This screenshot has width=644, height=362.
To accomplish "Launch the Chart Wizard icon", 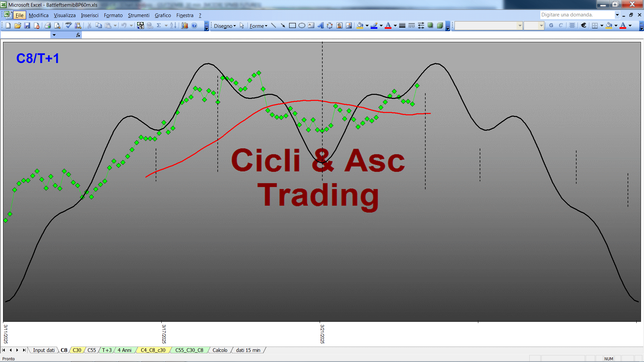I will coord(185,25).
